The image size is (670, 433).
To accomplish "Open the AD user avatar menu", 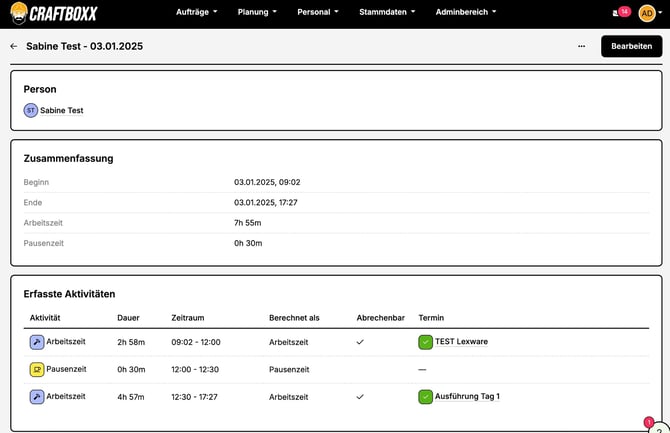I will click(647, 13).
